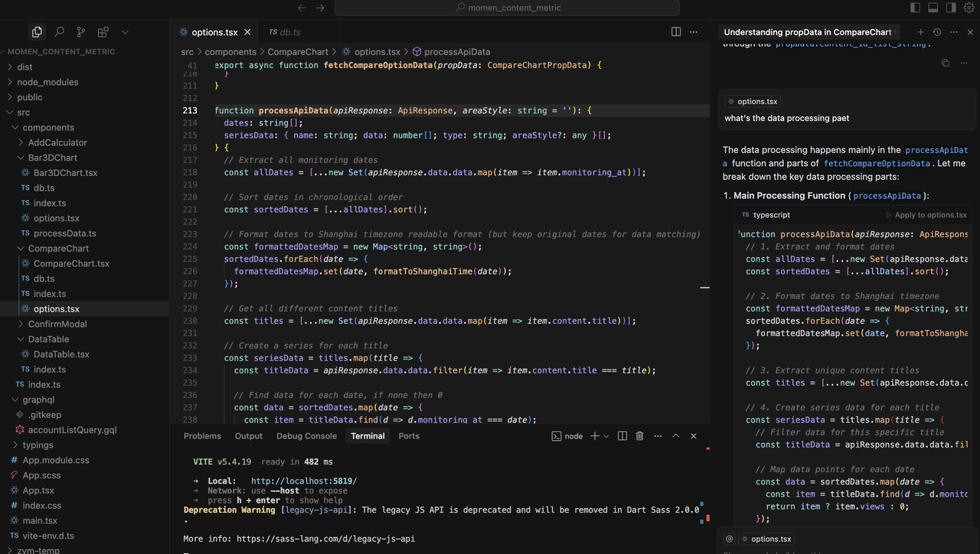This screenshot has height=554, width=980.
Task: Click options.tsx chip in chat input
Action: click(x=766, y=539)
